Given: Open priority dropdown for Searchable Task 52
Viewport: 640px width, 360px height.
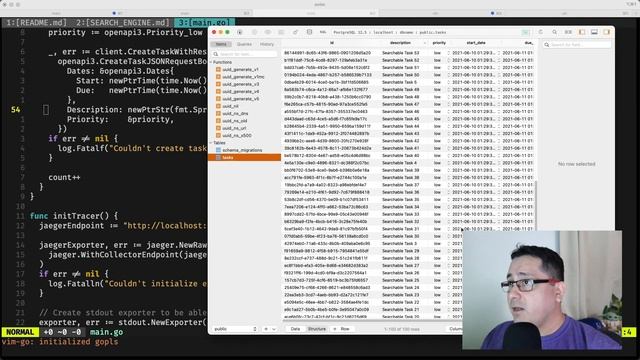Looking at the screenshot, I should [448, 60].
